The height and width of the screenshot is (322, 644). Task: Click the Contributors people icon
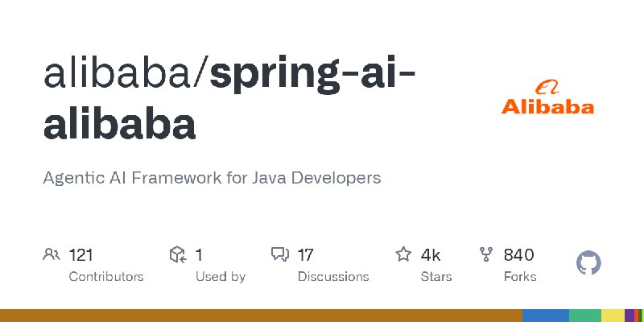pos(52,254)
